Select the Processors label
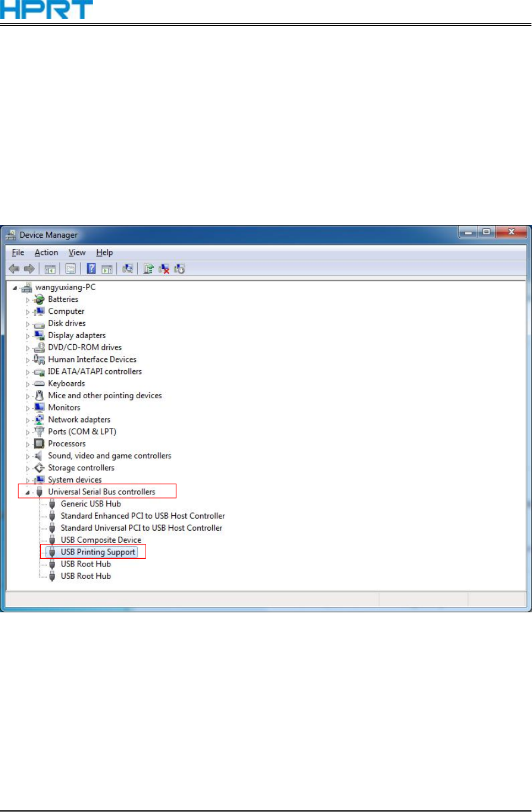This screenshot has height=812, width=532. click(67, 444)
